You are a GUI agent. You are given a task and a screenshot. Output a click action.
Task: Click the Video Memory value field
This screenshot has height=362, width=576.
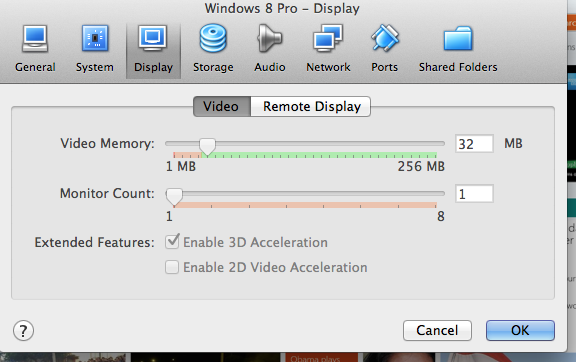[x=474, y=144]
